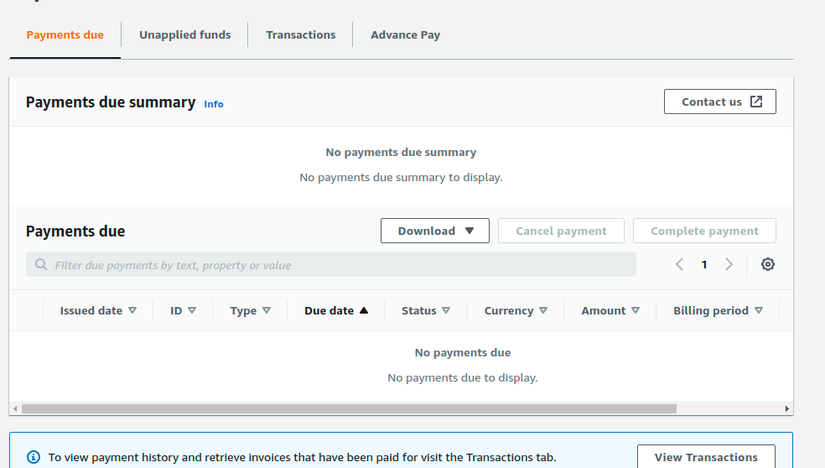Click the horizontal table scrollbar
Screen dimensions: 825x468
pos(350,408)
